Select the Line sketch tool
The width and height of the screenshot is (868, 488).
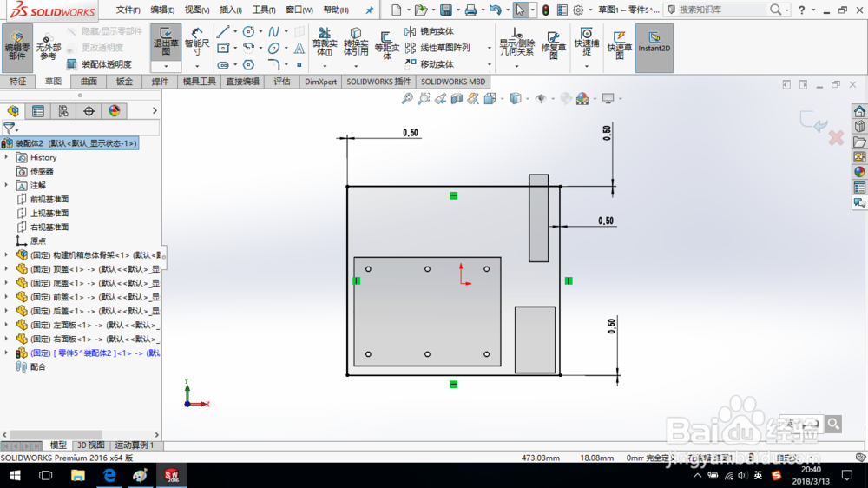click(x=222, y=32)
